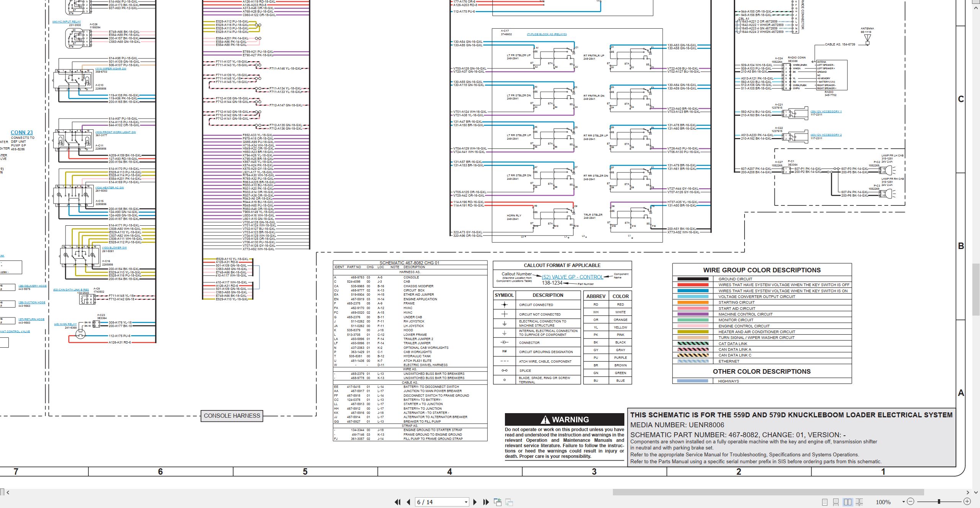Click the greyed next view icon
This screenshot has height=508, width=980.
pos(509,502)
